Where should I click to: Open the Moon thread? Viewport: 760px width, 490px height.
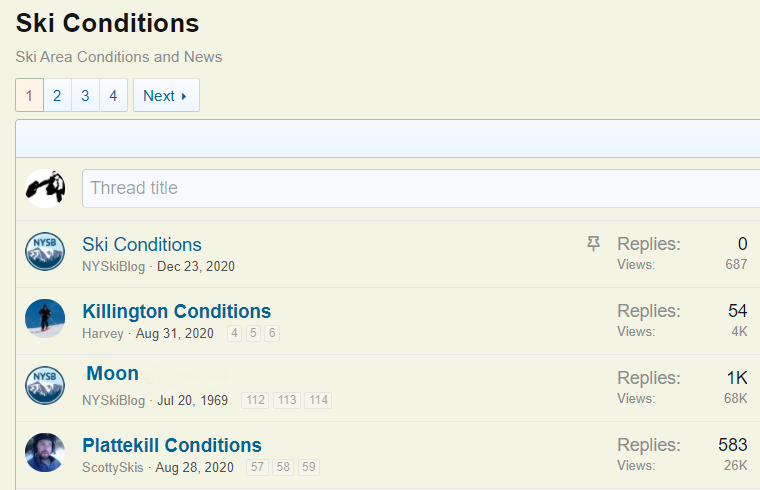112,374
